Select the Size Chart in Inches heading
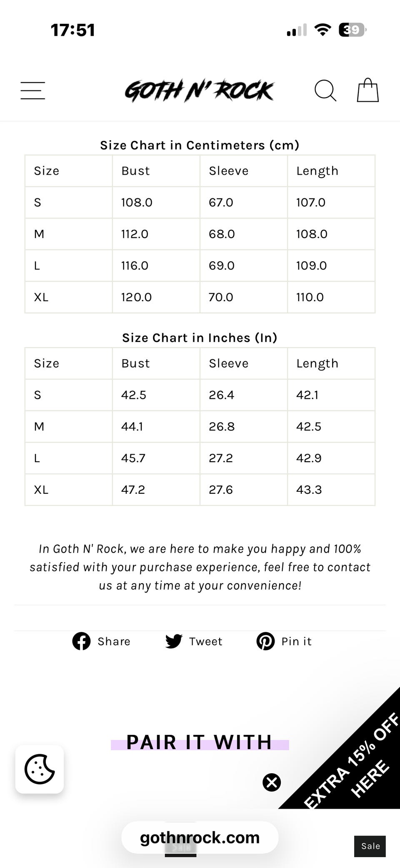400x868 pixels. pos(200,337)
